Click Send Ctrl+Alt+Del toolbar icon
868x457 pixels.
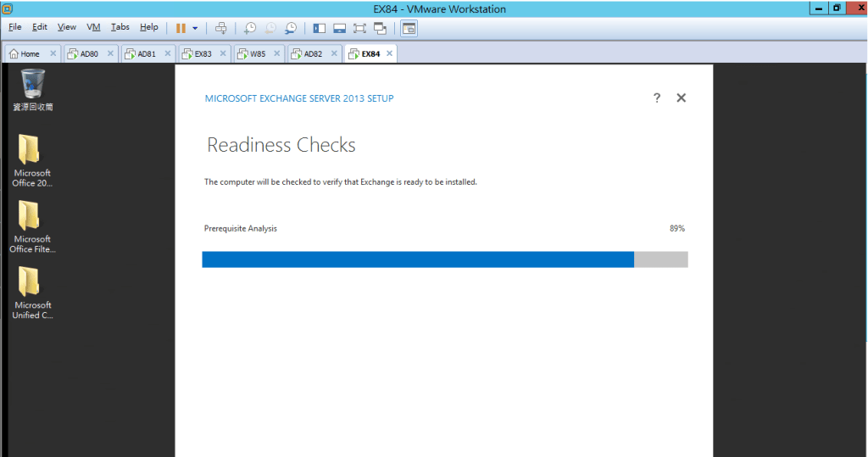pos(221,28)
